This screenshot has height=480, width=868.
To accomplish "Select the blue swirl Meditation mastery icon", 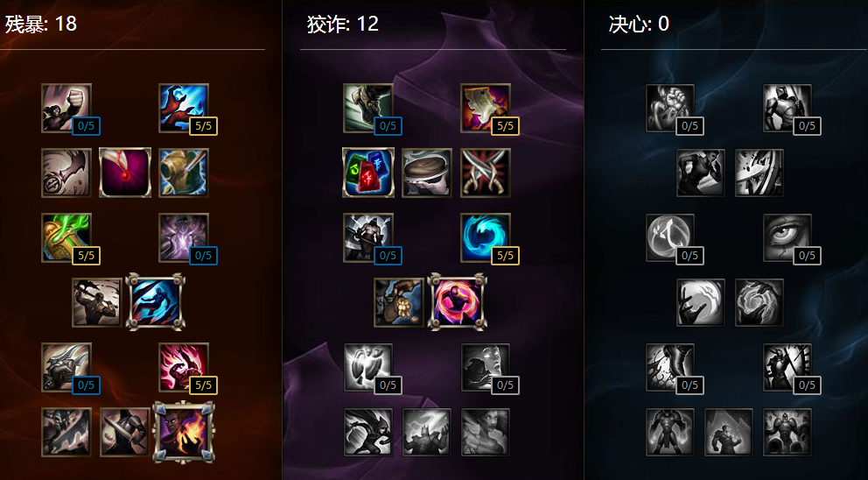I will [x=486, y=237].
